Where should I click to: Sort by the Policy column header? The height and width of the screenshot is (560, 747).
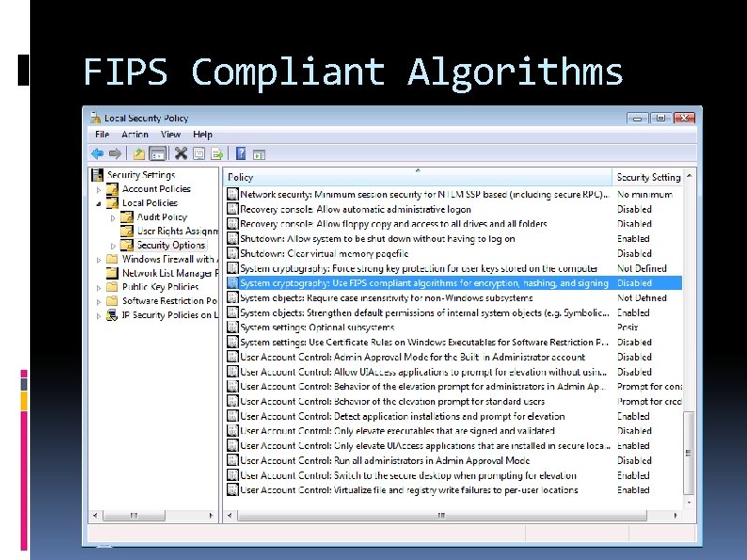coord(418,177)
